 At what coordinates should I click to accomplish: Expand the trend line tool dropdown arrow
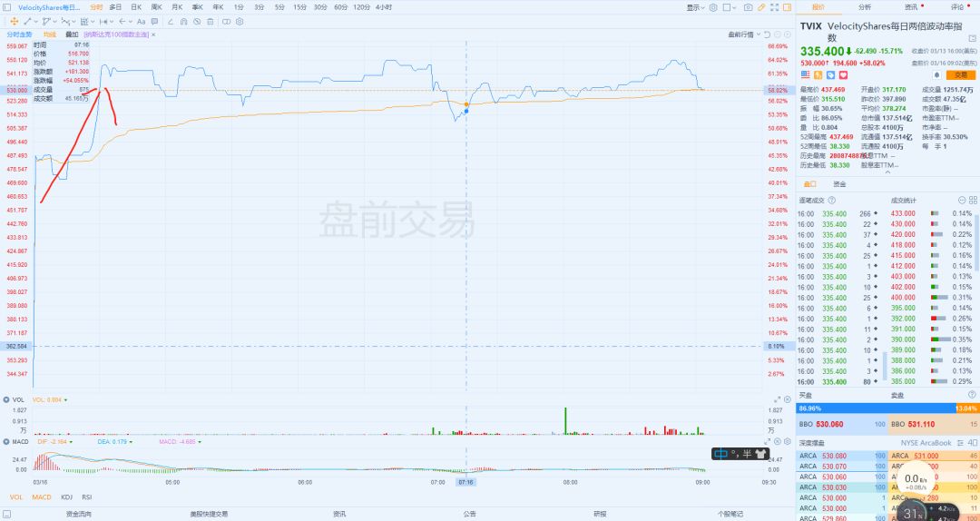point(35,22)
